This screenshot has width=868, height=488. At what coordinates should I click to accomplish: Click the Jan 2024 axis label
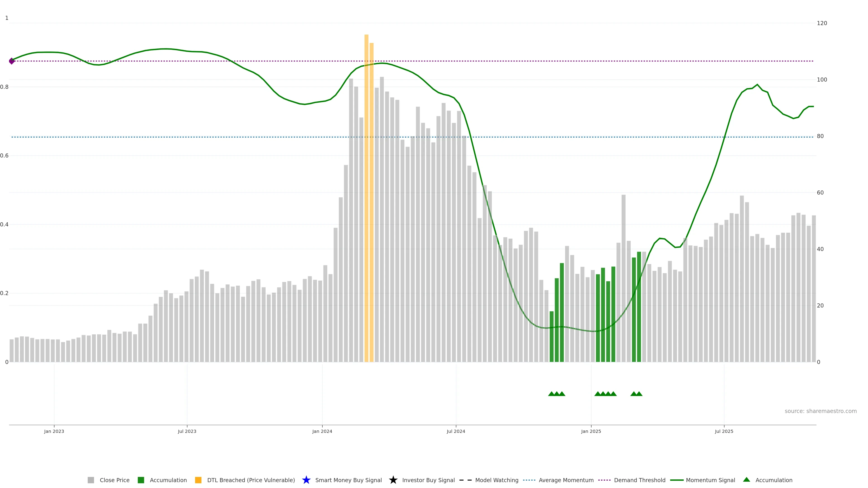[x=322, y=431]
